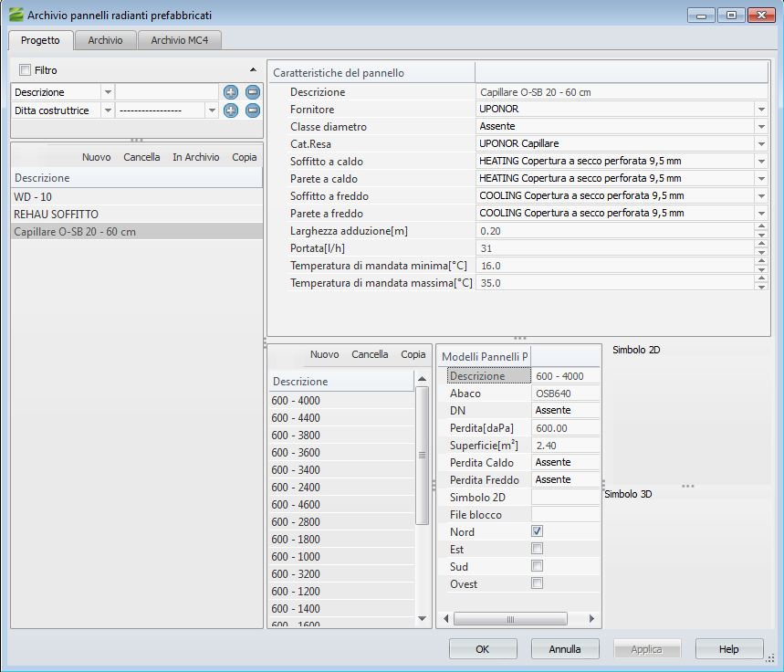
Task: Open the Fornitore dropdown
Action: pyautogui.click(x=761, y=110)
